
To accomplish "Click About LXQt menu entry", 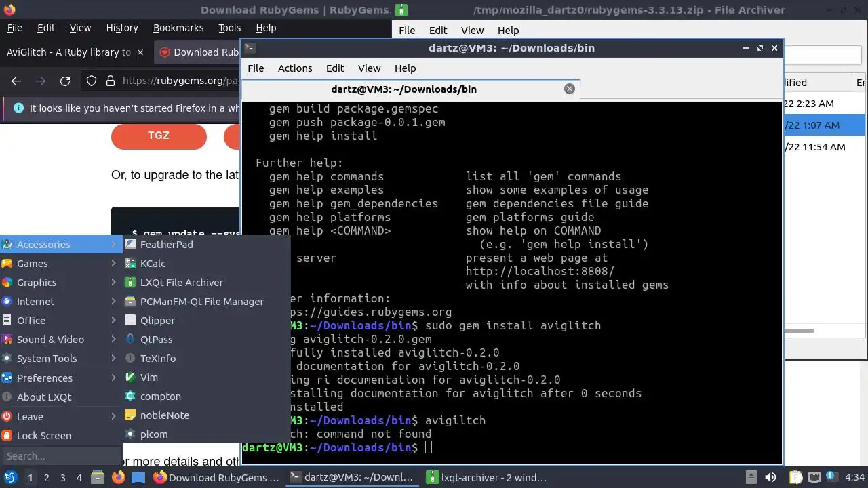I will [x=61, y=397].
